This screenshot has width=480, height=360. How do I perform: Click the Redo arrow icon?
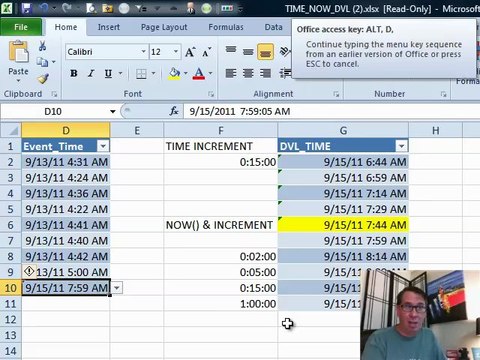(67, 8)
